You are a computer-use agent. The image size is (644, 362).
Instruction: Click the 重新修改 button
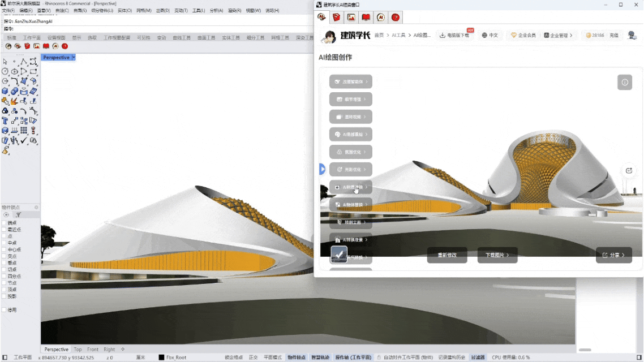point(447,255)
